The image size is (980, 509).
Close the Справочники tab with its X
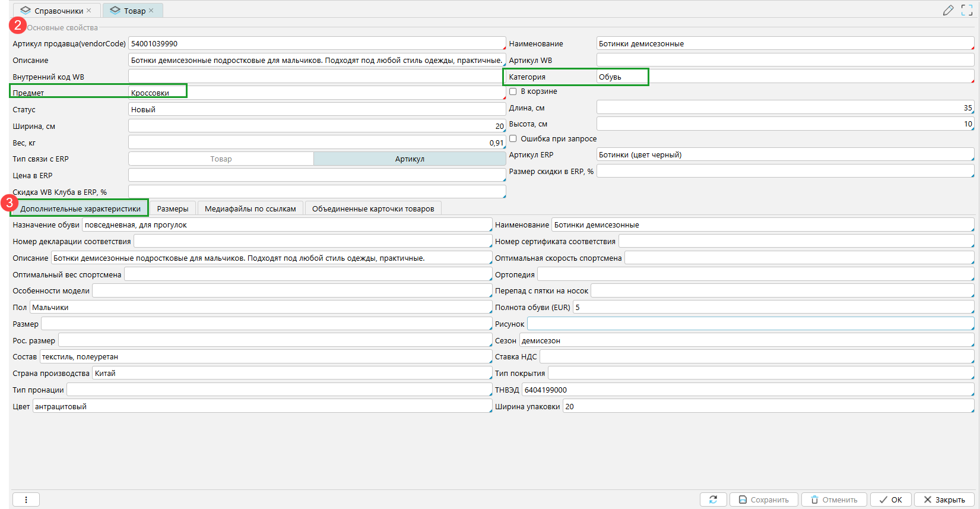tap(89, 11)
